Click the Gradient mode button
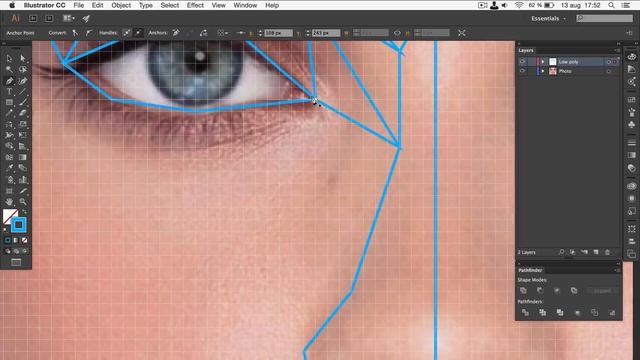The width and height of the screenshot is (640, 360). [16, 240]
